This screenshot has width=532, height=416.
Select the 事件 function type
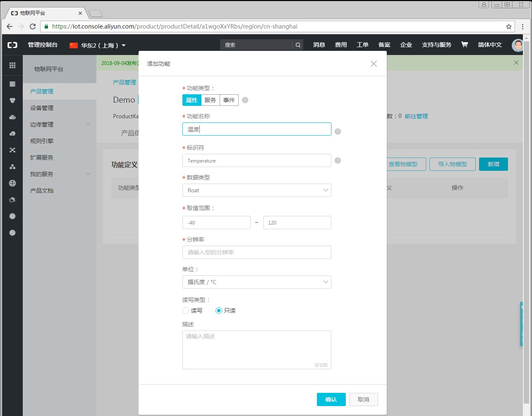pos(229,100)
